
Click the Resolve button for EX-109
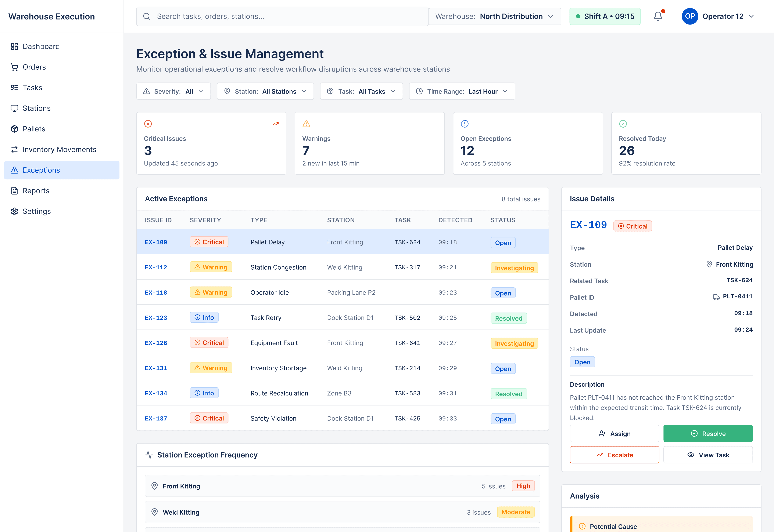708,433
